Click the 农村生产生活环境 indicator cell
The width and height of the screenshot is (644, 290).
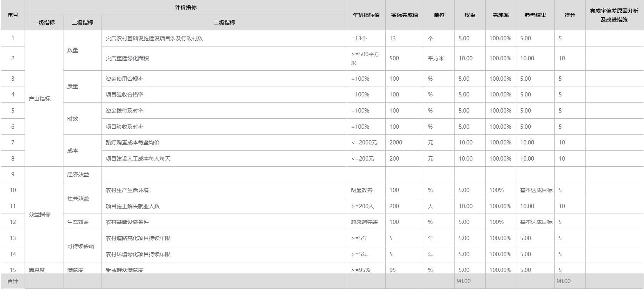pyautogui.click(x=127, y=190)
